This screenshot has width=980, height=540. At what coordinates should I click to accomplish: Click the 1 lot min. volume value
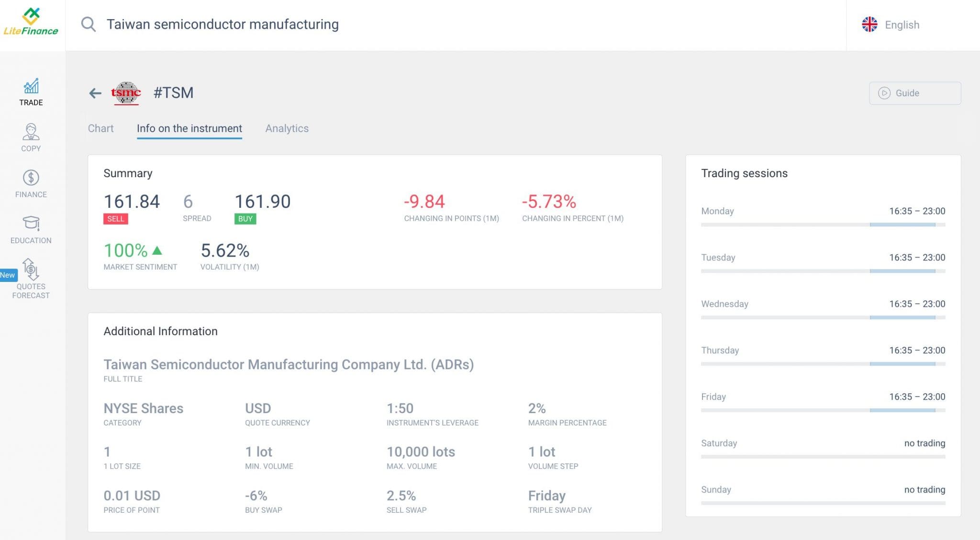click(x=259, y=451)
